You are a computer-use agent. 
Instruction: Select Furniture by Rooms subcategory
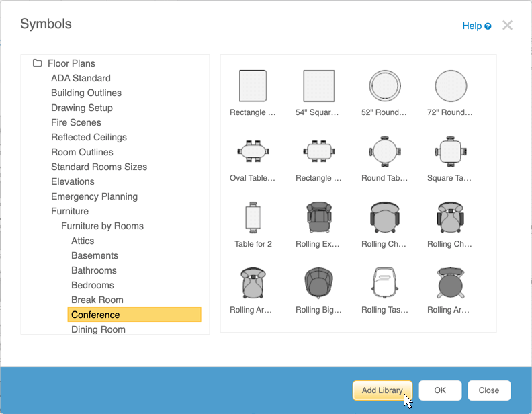[x=102, y=226]
